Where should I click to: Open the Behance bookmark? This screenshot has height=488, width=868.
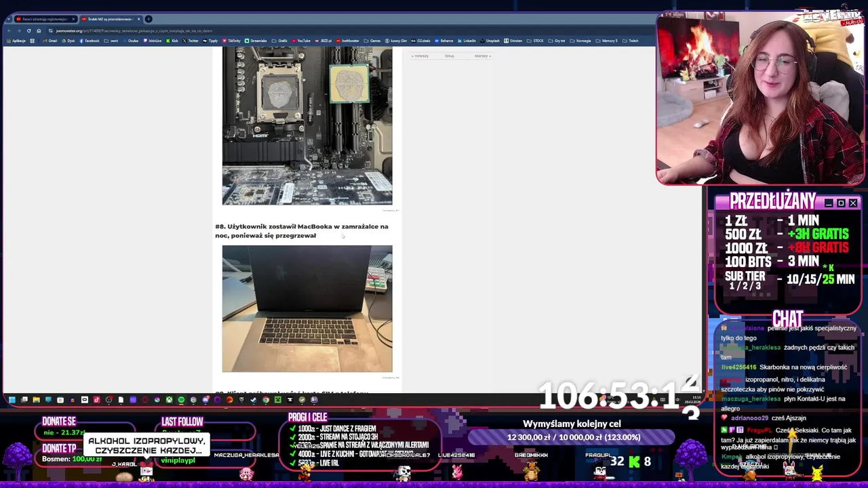click(444, 41)
